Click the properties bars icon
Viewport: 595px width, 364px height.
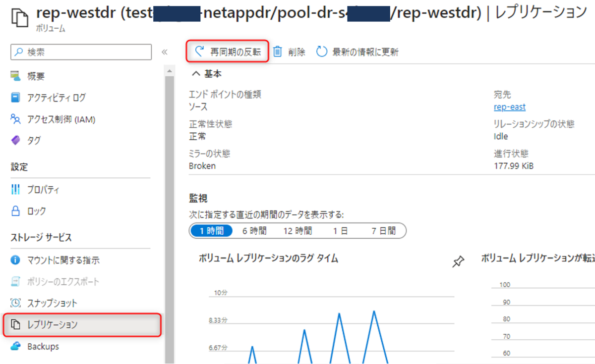(x=16, y=190)
